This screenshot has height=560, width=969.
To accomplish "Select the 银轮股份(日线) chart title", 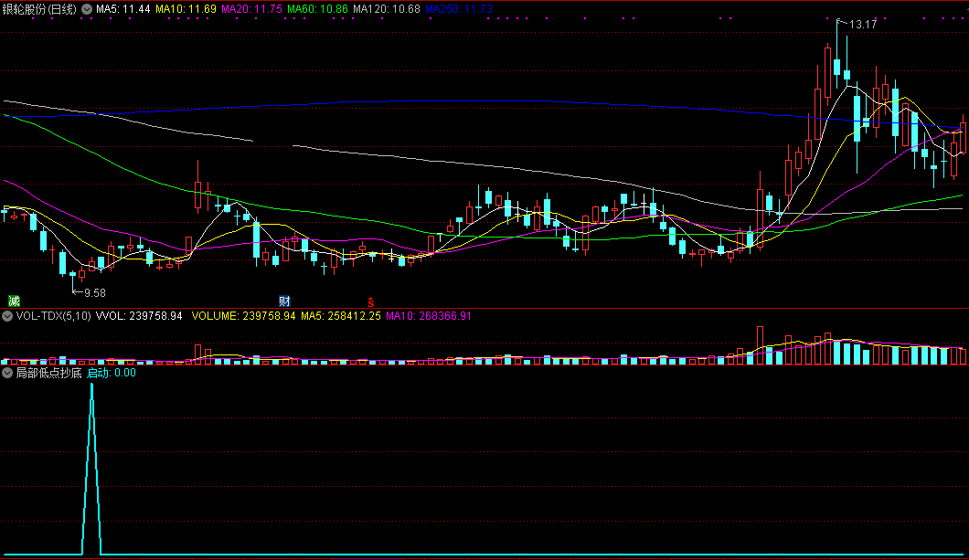I will (39, 9).
